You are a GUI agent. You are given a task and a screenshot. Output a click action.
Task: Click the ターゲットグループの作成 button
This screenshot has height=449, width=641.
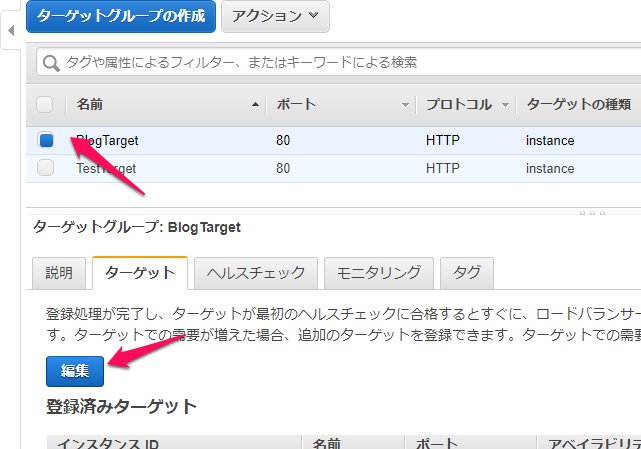[120, 16]
